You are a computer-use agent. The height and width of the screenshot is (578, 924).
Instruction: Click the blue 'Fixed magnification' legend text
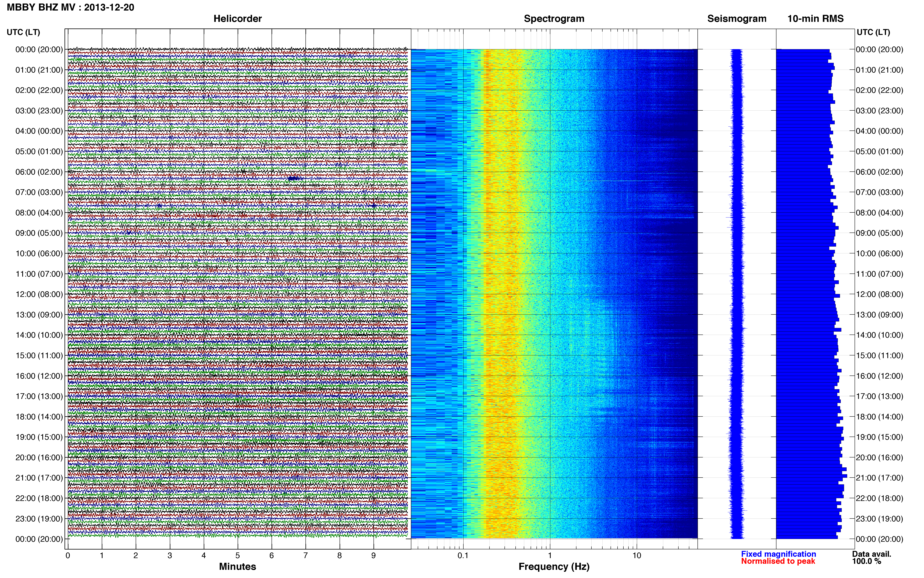click(778, 554)
